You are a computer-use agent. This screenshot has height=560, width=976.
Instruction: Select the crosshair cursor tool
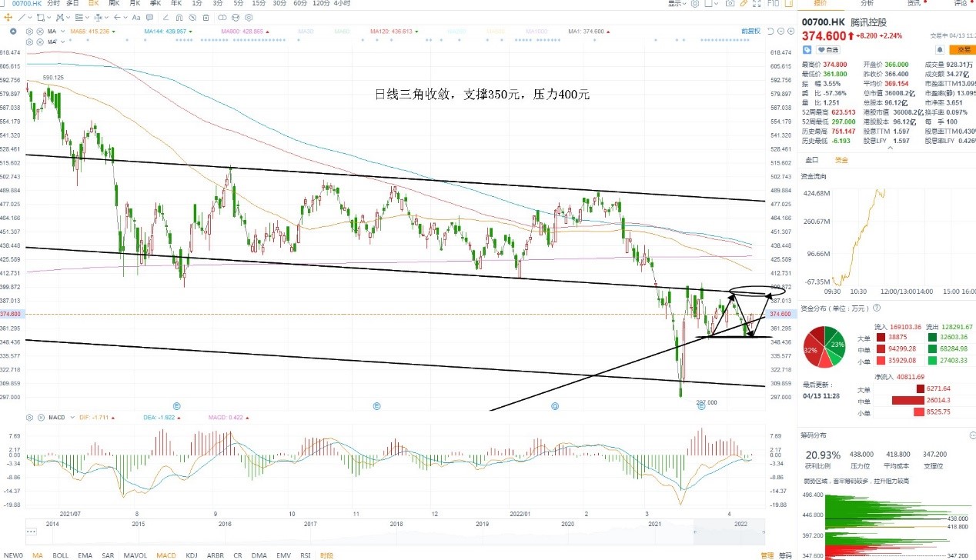[8, 17]
